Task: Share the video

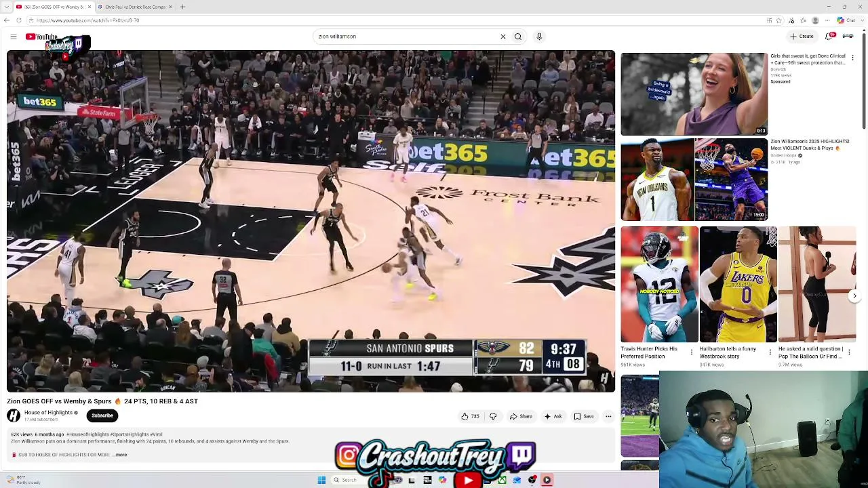Action: (x=521, y=416)
